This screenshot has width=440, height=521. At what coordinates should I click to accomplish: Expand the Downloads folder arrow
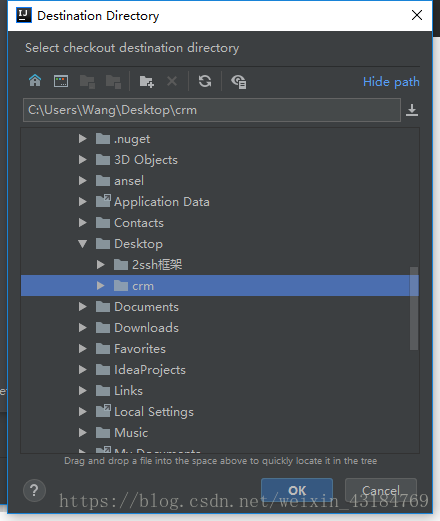[x=83, y=328]
